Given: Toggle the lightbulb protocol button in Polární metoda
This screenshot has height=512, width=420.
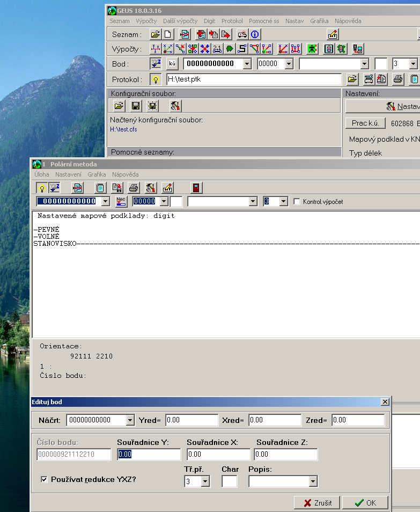Looking at the screenshot, I should click(x=41, y=188).
